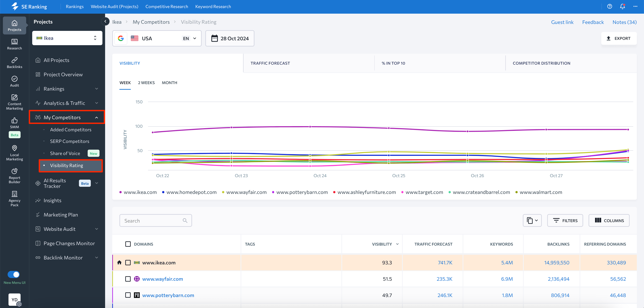Open the copy options dropdown
The image size is (644, 308).
tap(532, 221)
